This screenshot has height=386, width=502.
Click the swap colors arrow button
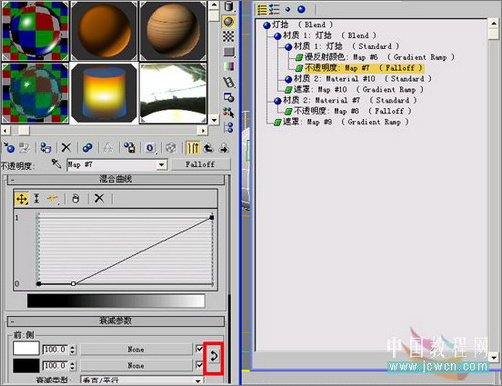pos(214,356)
